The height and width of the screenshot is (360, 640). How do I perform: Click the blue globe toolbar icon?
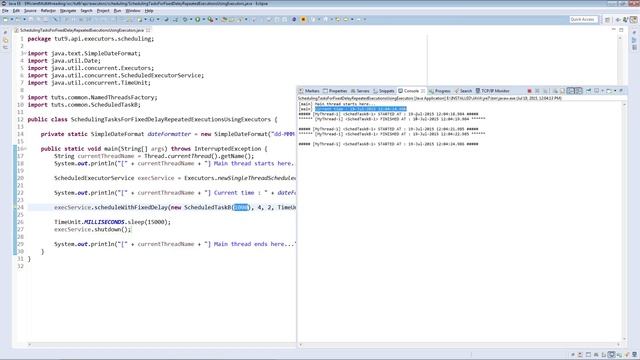click(294, 19)
